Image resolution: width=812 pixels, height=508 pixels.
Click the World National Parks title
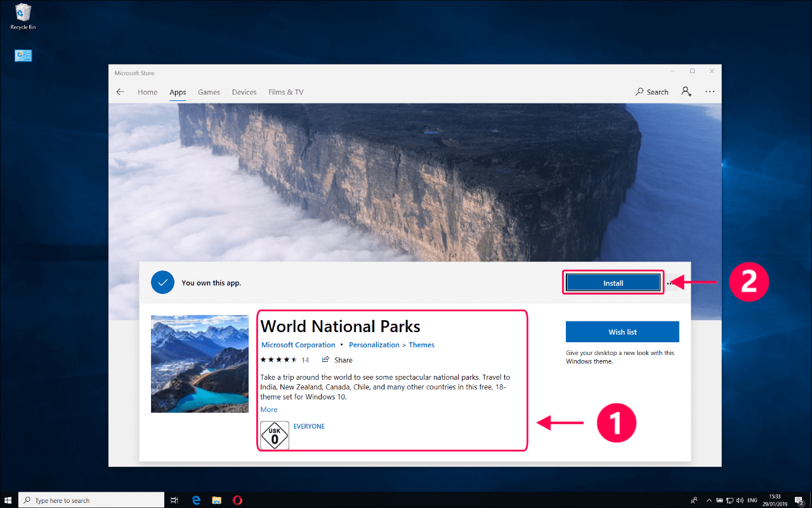coord(341,326)
